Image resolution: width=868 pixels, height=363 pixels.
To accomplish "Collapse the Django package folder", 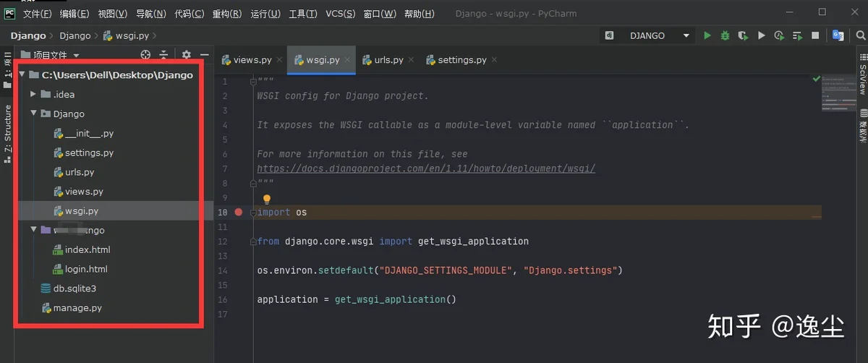I will coord(33,114).
